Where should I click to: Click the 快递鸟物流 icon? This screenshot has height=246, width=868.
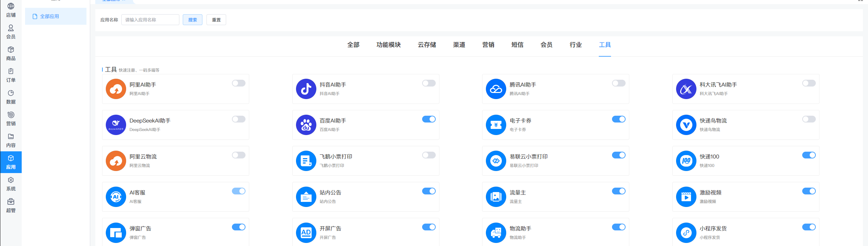pyautogui.click(x=686, y=125)
